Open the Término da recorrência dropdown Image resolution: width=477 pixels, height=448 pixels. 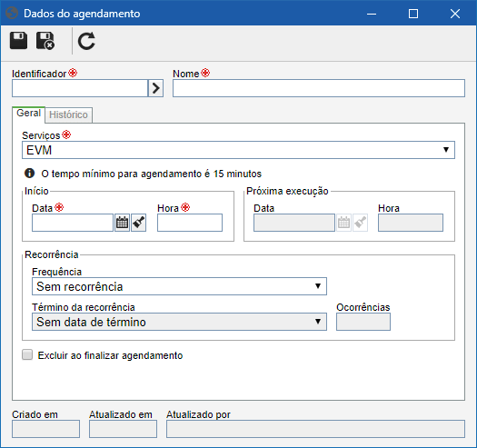[x=179, y=322]
